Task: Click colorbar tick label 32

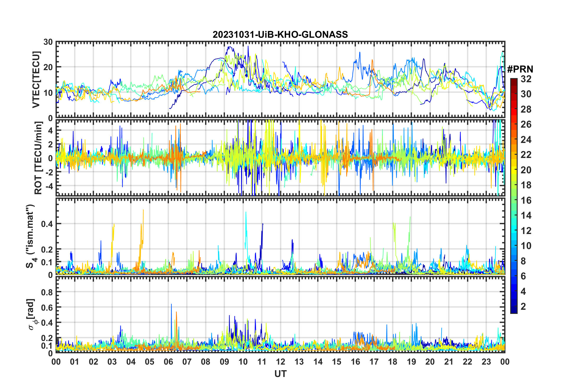Action: pos(526,79)
